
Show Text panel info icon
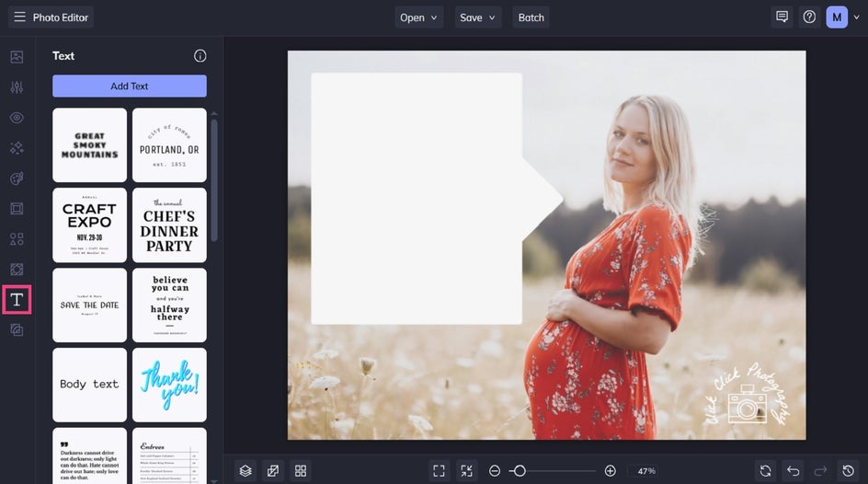coord(200,56)
